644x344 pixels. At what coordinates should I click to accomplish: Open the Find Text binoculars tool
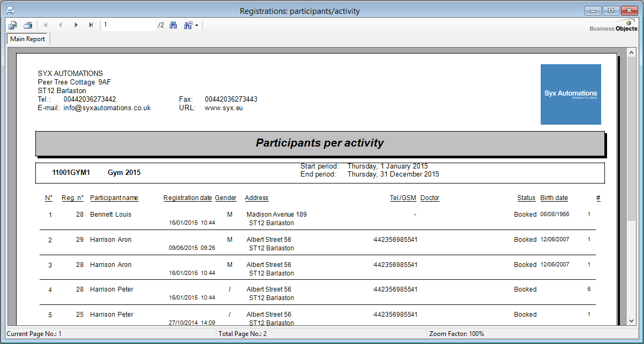pos(173,25)
